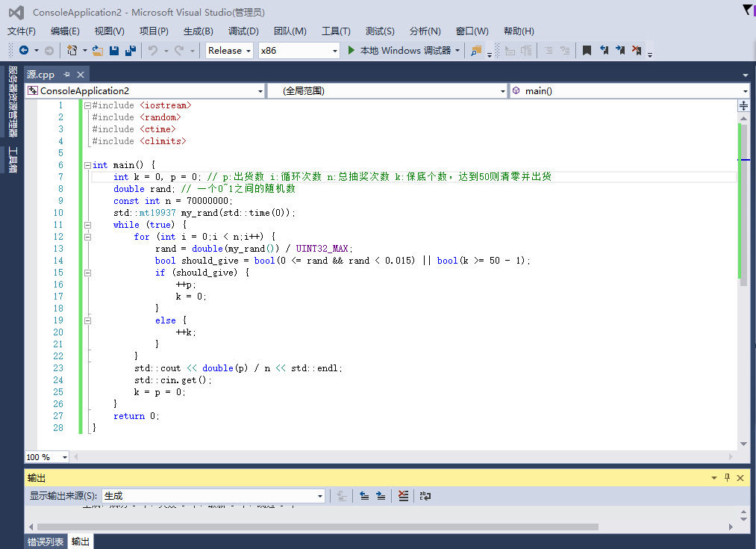
Task: Close the Output panel
Action: (740, 477)
